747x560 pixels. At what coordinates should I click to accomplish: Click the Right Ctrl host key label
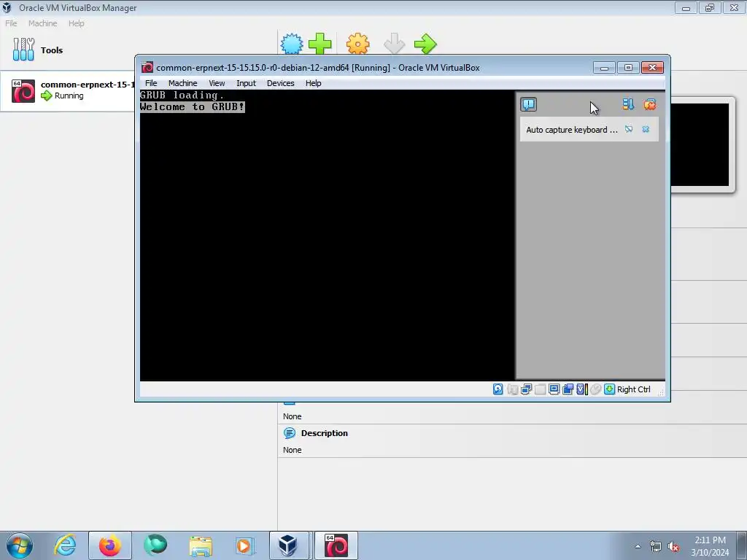(x=634, y=389)
